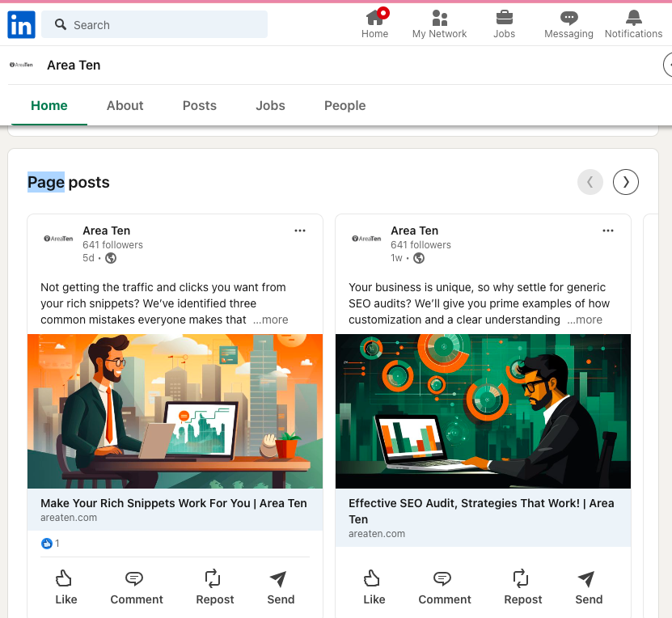The height and width of the screenshot is (618, 672).
Task: Like the Rich Snippets post
Action: pyautogui.click(x=66, y=587)
